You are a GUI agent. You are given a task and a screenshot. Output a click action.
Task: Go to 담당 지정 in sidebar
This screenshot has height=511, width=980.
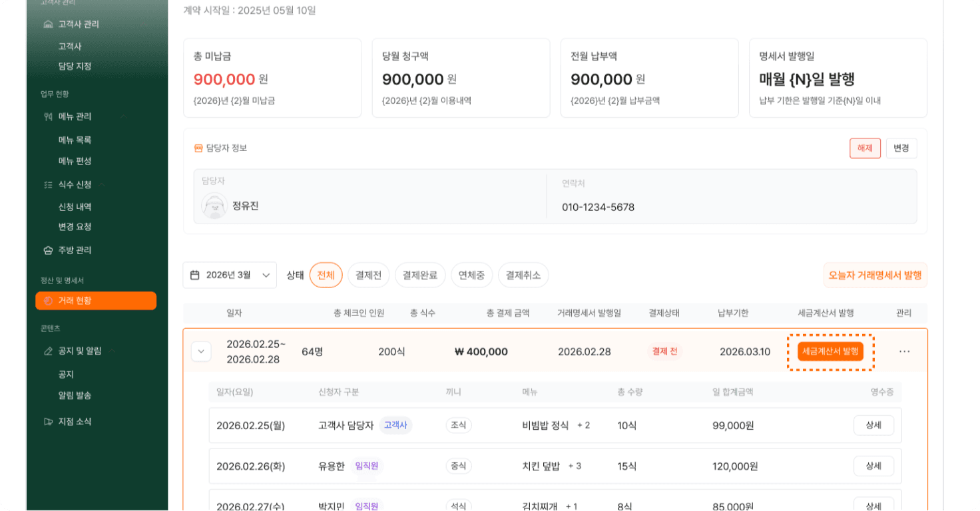pos(75,67)
